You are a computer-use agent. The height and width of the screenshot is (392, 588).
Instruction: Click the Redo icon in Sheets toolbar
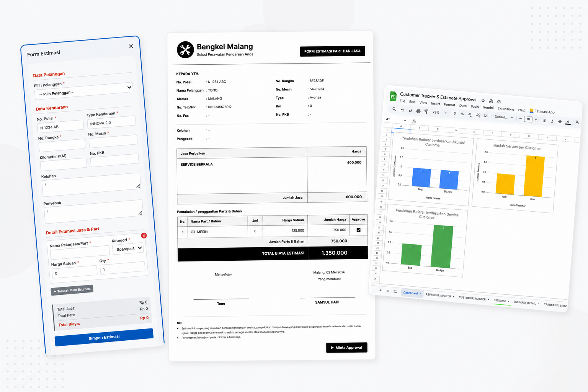click(x=410, y=111)
